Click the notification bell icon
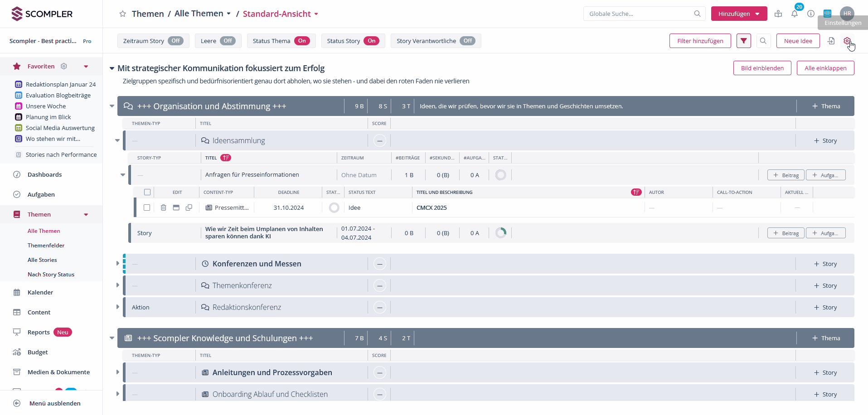This screenshot has width=868, height=415. [794, 14]
